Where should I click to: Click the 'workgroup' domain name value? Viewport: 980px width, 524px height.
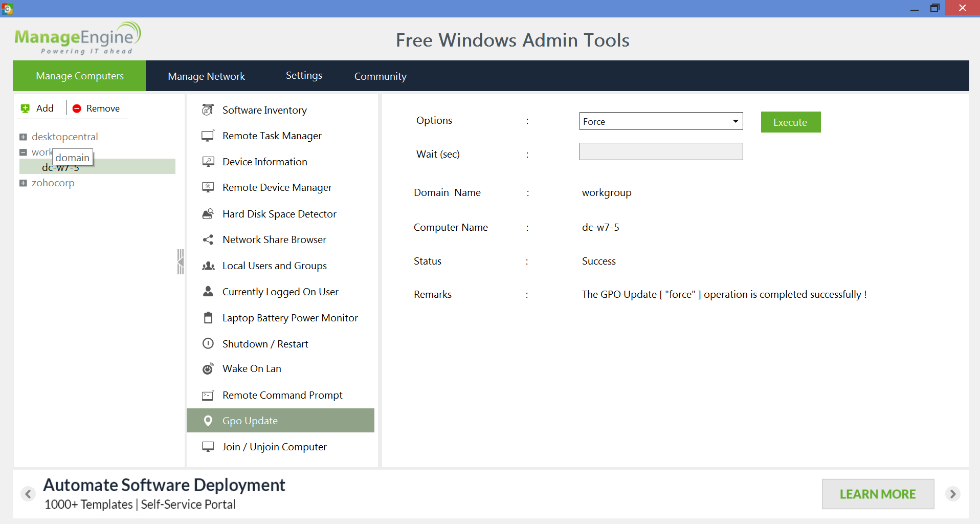click(x=607, y=193)
